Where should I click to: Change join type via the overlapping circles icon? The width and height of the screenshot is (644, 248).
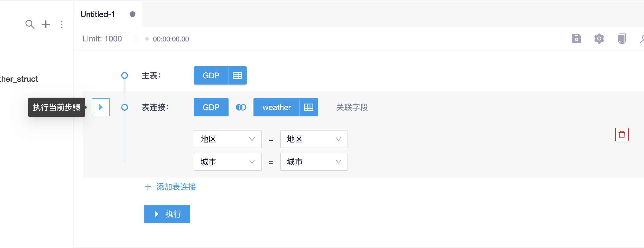(241, 107)
